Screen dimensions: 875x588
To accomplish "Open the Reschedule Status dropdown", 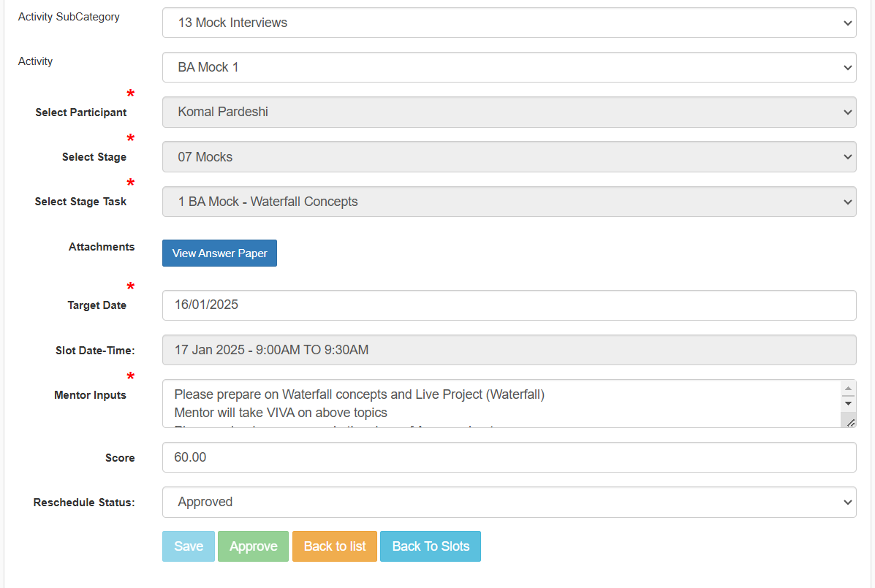I will tap(508, 503).
